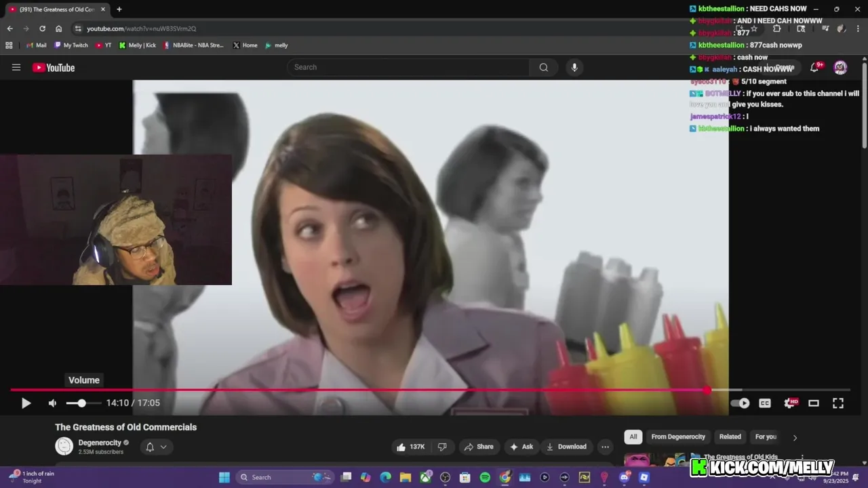
Task: Open the YouTube account avatar menu
Action: 840,67
